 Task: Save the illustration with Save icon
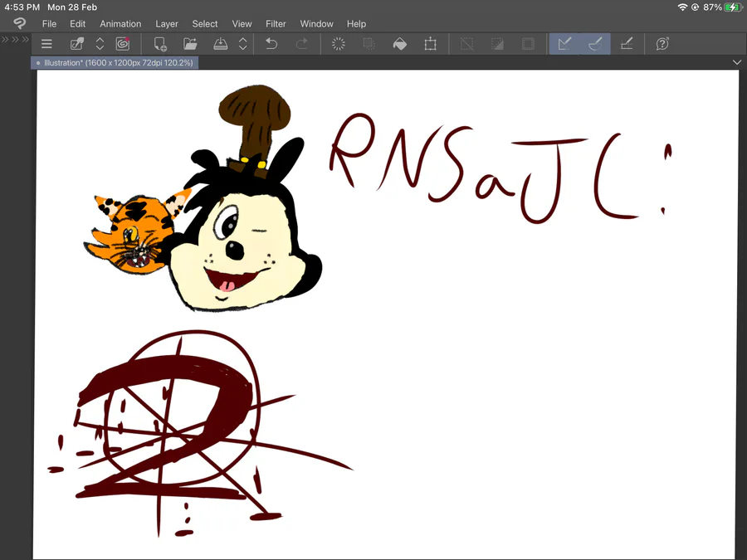[x=220, y=44]
